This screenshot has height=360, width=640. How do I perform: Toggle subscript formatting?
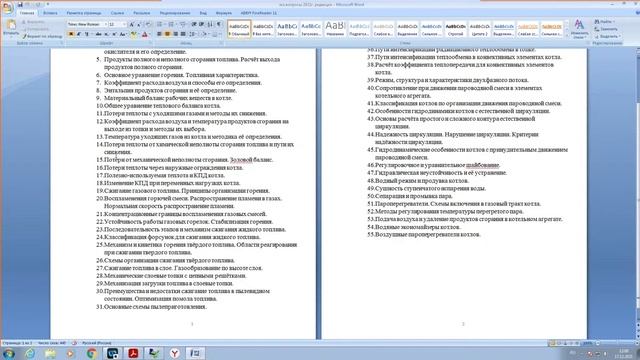(107, 34)
